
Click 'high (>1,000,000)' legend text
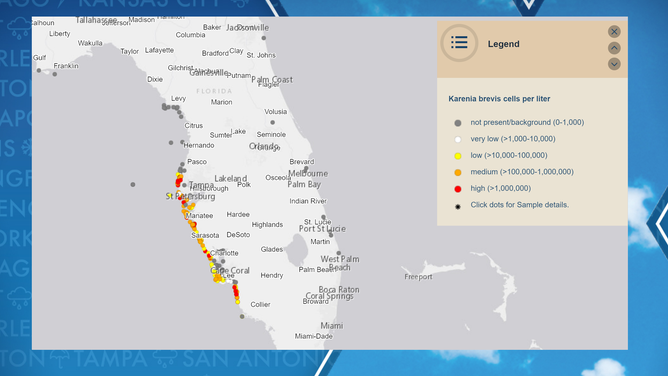point(501,188)
